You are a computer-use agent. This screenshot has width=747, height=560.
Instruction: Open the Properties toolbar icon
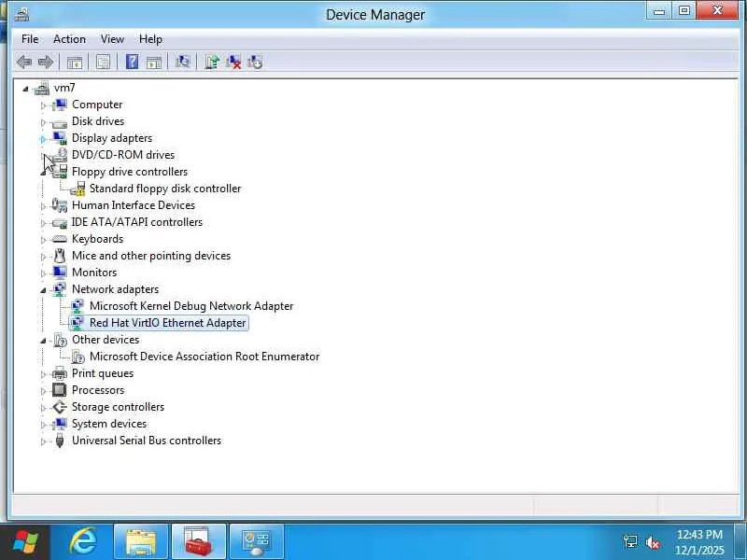tap(103, 62)
